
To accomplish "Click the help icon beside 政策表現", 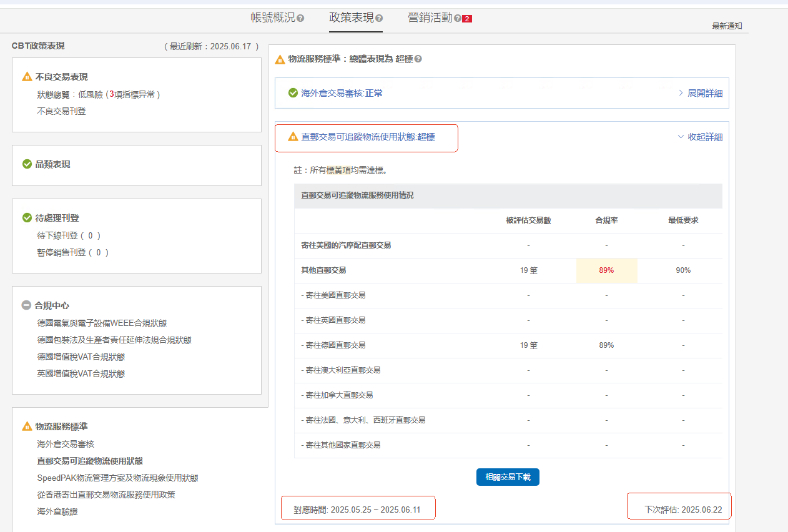I will coord(379,19).
